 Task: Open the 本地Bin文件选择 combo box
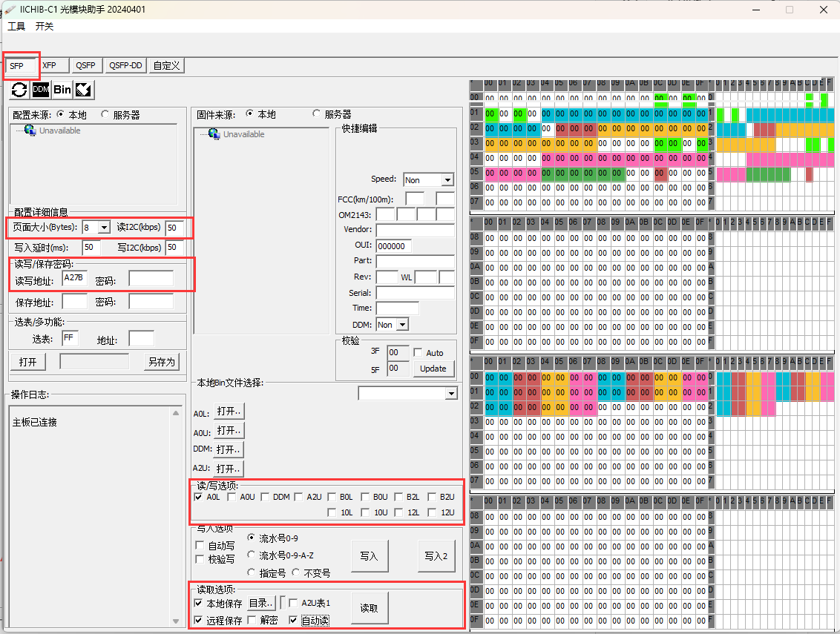tap(450, 394)
